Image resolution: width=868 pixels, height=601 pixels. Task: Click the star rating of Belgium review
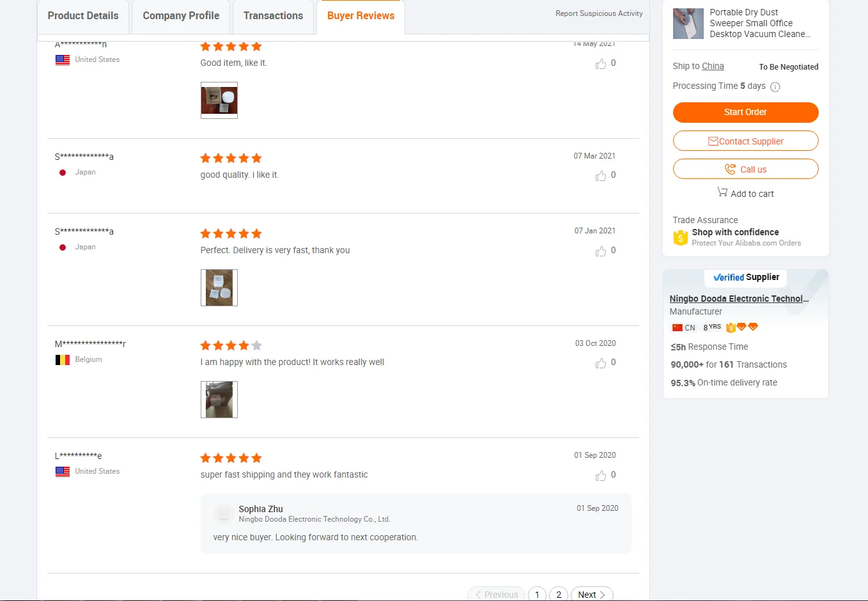point(231,346)
